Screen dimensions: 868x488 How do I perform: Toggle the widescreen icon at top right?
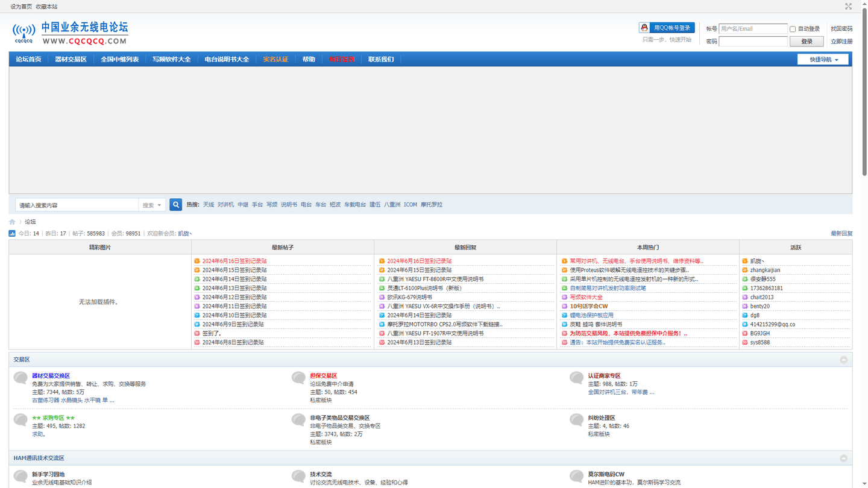[848, 6]
